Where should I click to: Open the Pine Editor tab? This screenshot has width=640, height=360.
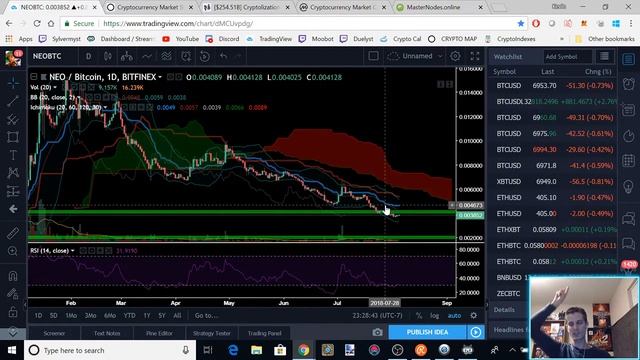(159, 333)
